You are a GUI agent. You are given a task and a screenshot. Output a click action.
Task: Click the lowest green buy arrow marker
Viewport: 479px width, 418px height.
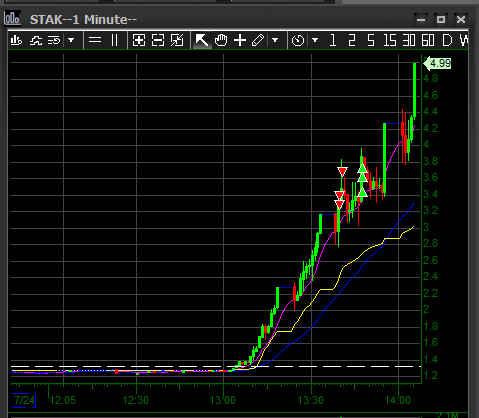coord(363,192)
